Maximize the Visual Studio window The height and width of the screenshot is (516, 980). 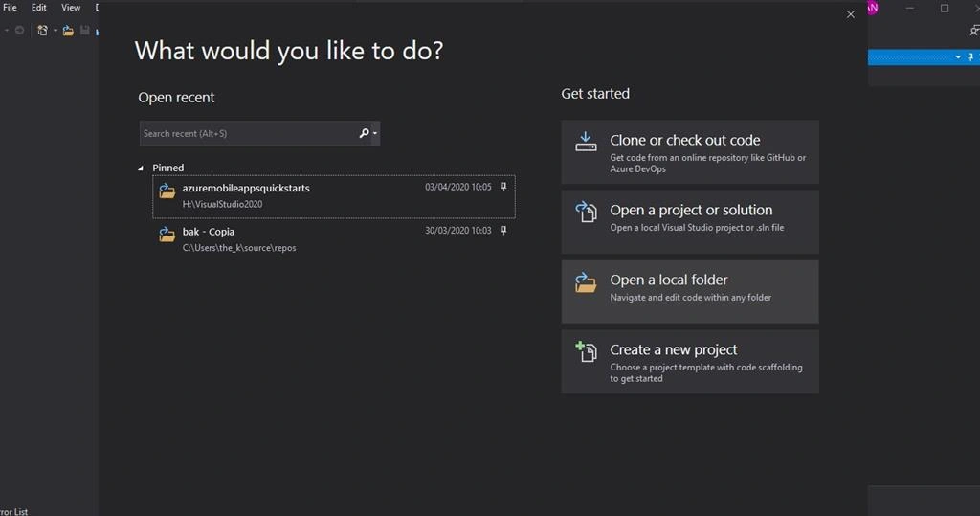pos(945,8)
